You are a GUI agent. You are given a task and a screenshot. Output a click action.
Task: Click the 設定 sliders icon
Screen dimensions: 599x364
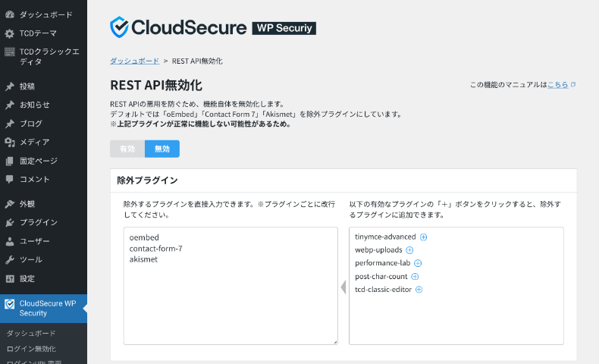(10, 278)
